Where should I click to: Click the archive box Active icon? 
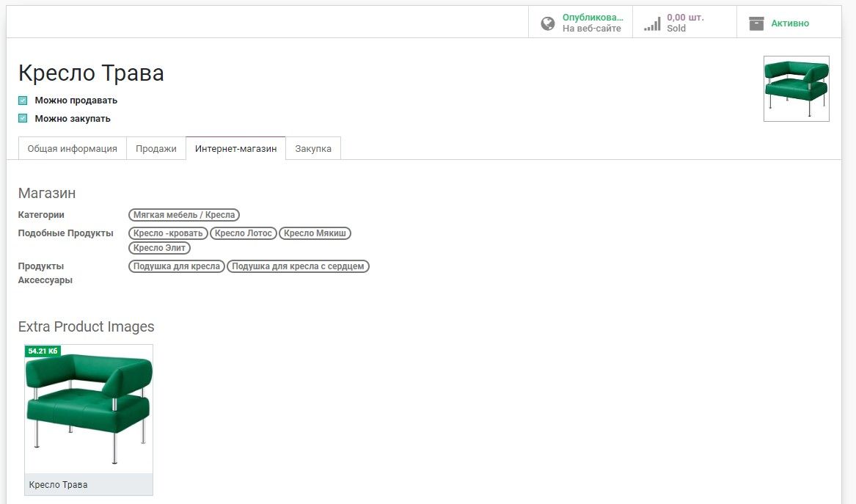click(756, 23)
